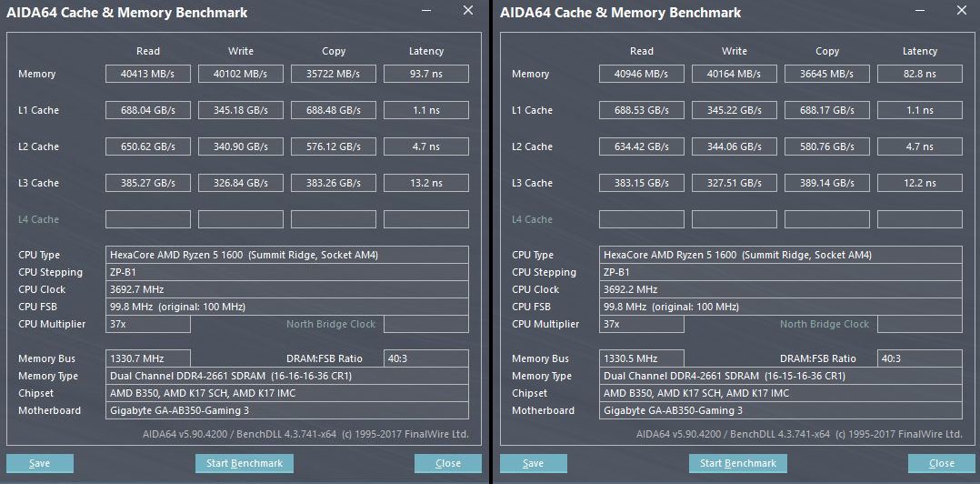The image size is (980, 484).
Task: Click CPU Stepping ZP-B1 in right window
Action: pyautogui.click(x=781, y=272)
